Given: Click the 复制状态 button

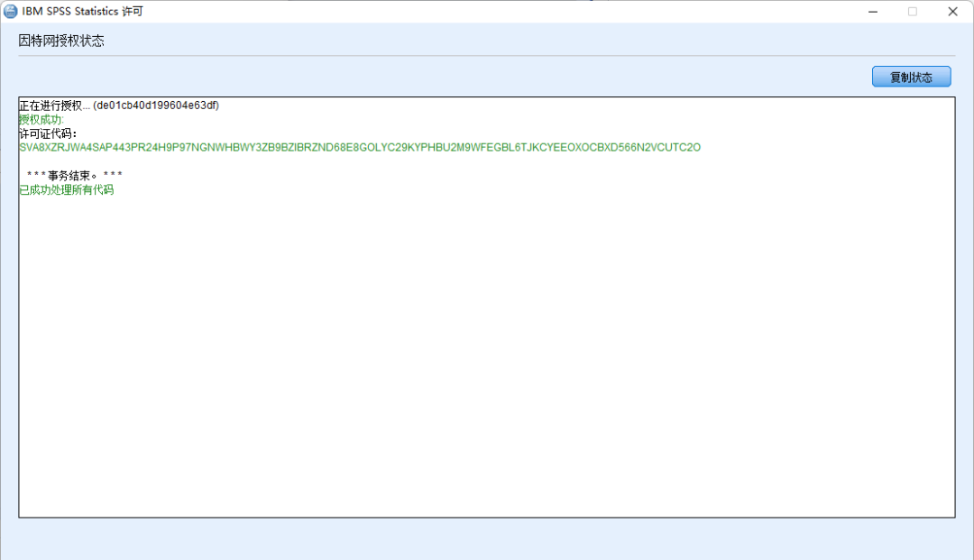Looking at the screenshot, I should 911,77.
